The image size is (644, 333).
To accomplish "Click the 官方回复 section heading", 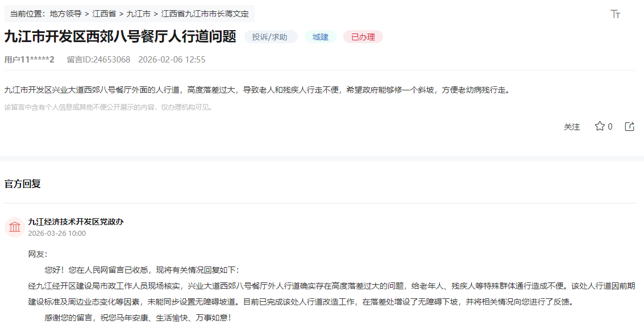I will point(23,184).
